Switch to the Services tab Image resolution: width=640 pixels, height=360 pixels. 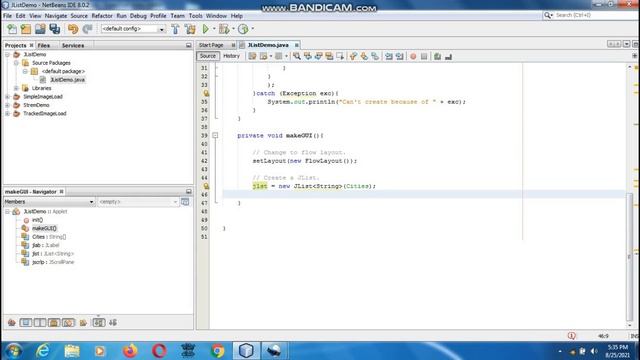click(x=73, y=45)
